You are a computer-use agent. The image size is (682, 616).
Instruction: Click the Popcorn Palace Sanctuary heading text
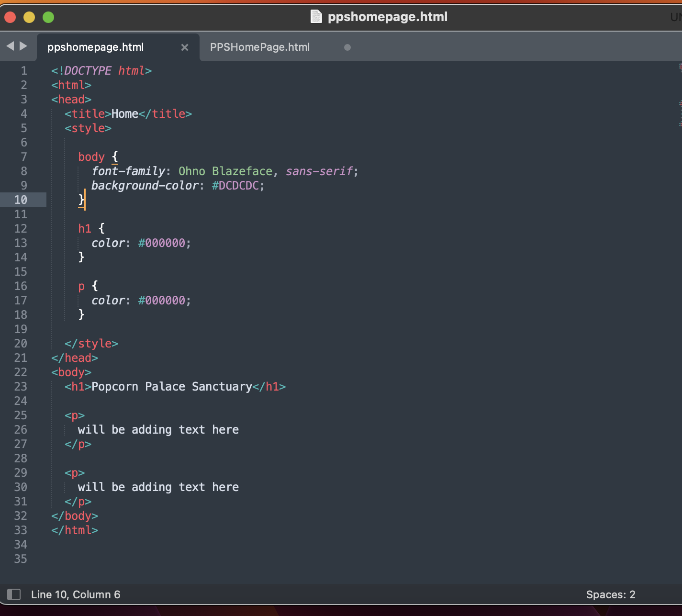point(171,387)
